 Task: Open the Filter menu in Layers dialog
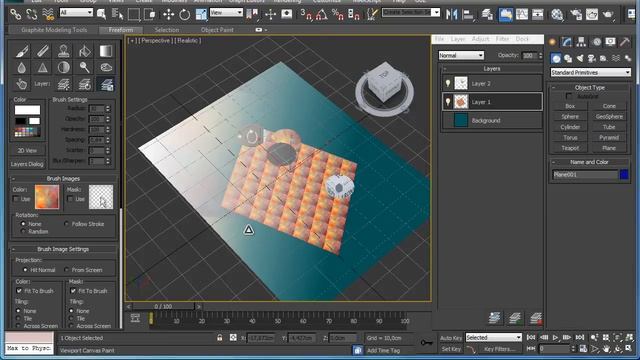(x=502, y=39)
